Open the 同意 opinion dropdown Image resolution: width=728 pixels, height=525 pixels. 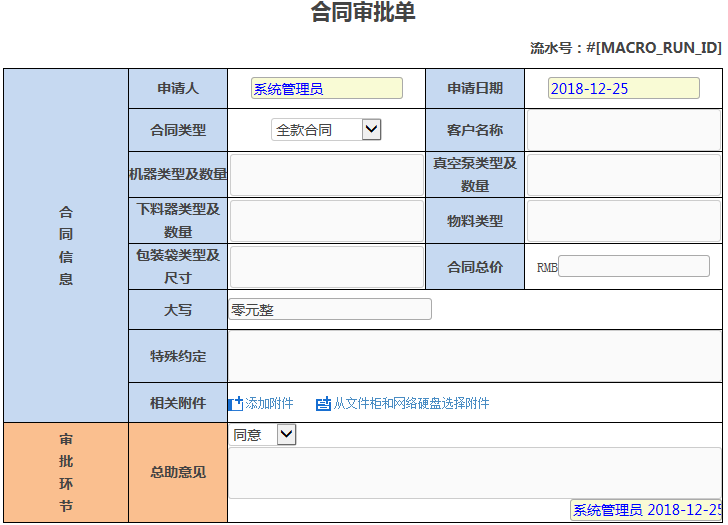coord(262,435)
